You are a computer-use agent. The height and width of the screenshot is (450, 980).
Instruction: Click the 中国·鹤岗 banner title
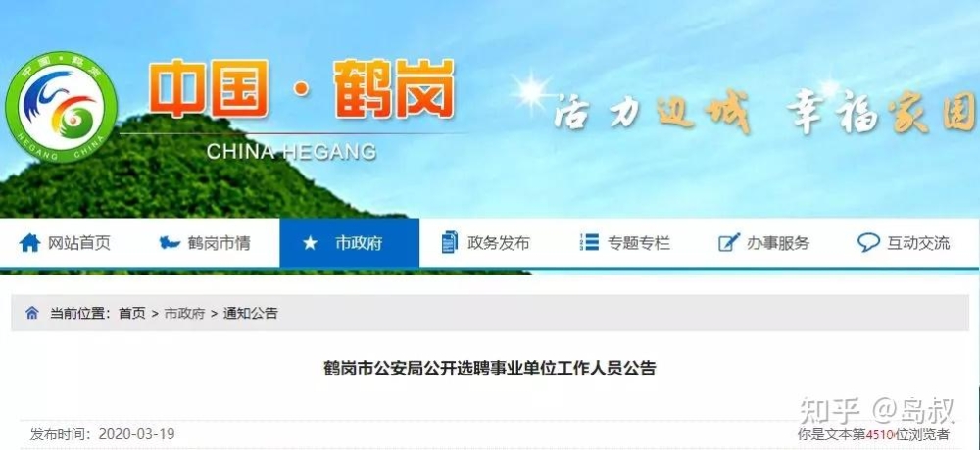(301, 89)
